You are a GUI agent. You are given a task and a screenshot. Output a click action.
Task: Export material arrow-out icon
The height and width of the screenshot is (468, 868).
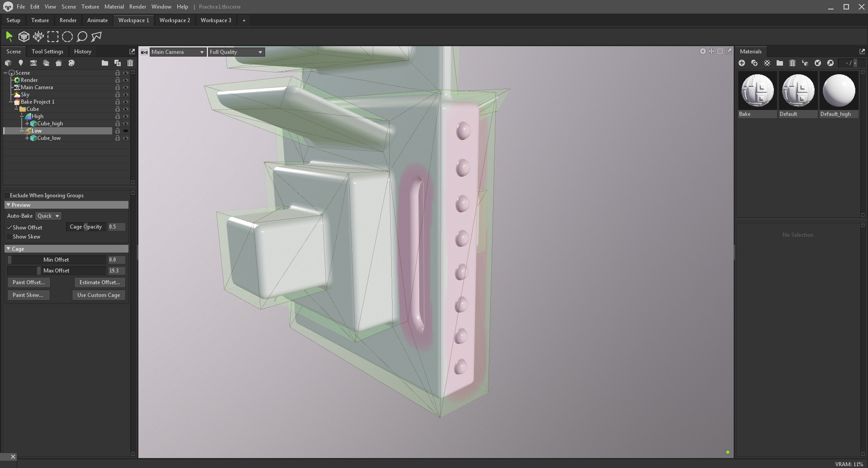click(x=830, y=63)
